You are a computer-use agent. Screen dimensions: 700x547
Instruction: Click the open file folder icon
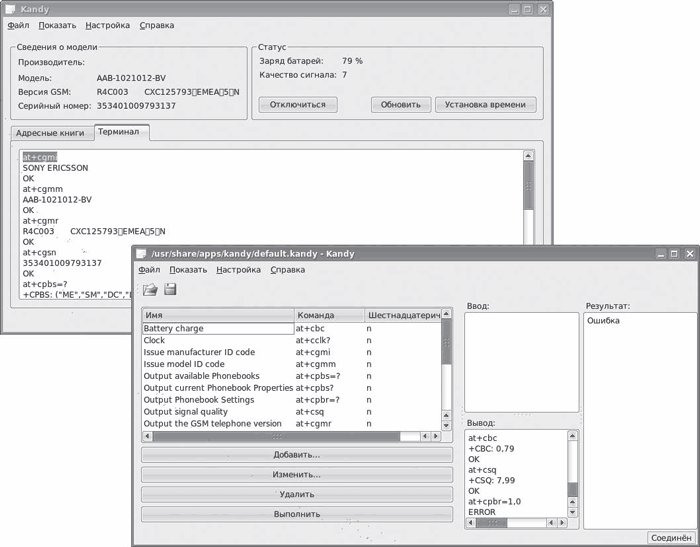click(149, 290)
